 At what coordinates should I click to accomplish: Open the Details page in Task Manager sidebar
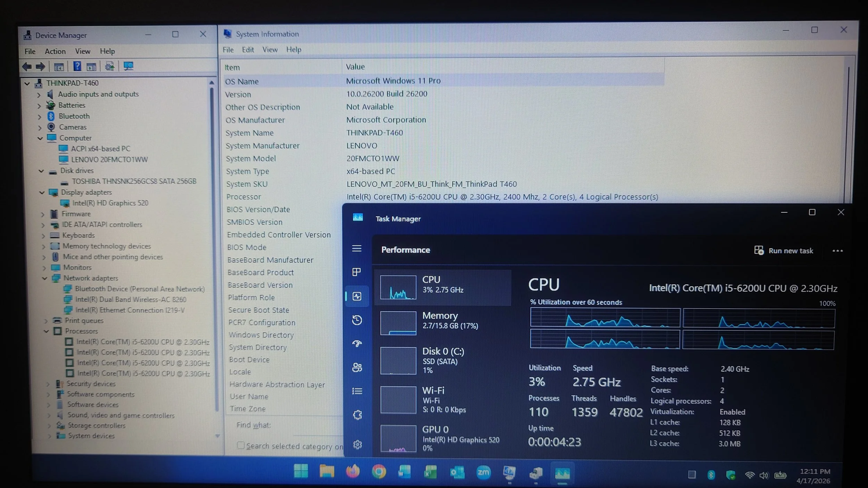pos(357,391)
